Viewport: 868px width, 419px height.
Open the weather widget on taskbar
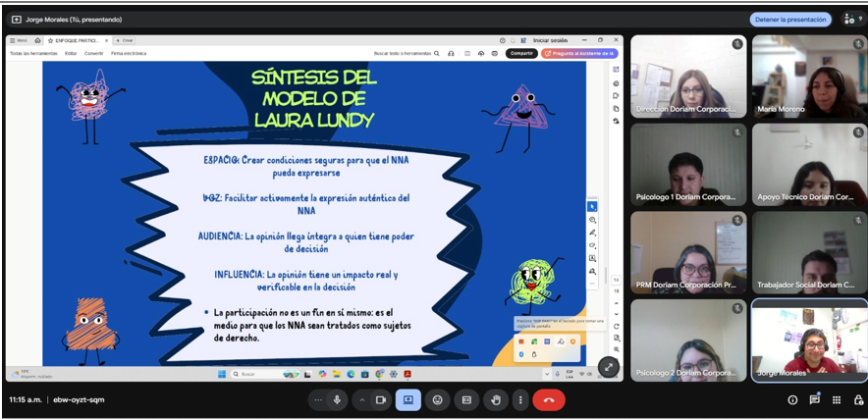31,374
